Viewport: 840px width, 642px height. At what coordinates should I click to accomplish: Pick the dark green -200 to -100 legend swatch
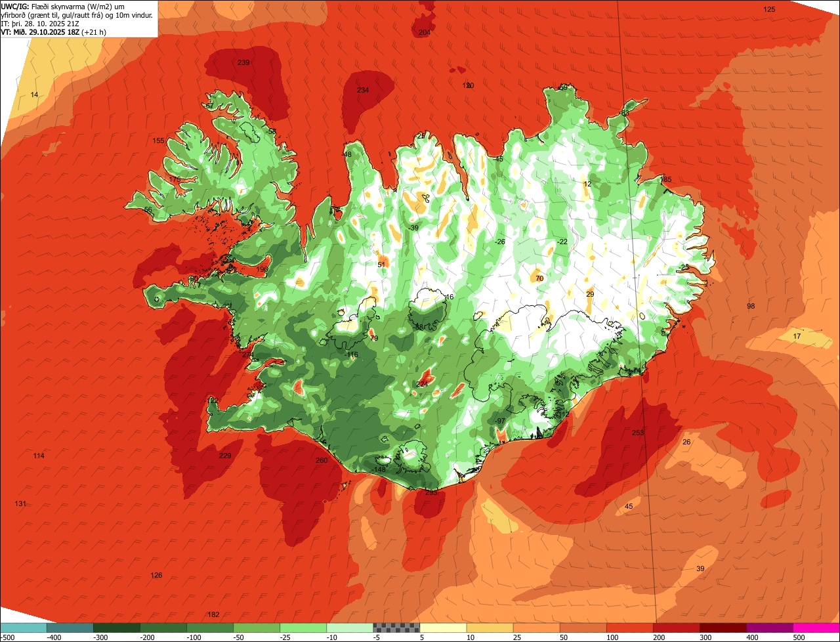[x=163, y=628]
